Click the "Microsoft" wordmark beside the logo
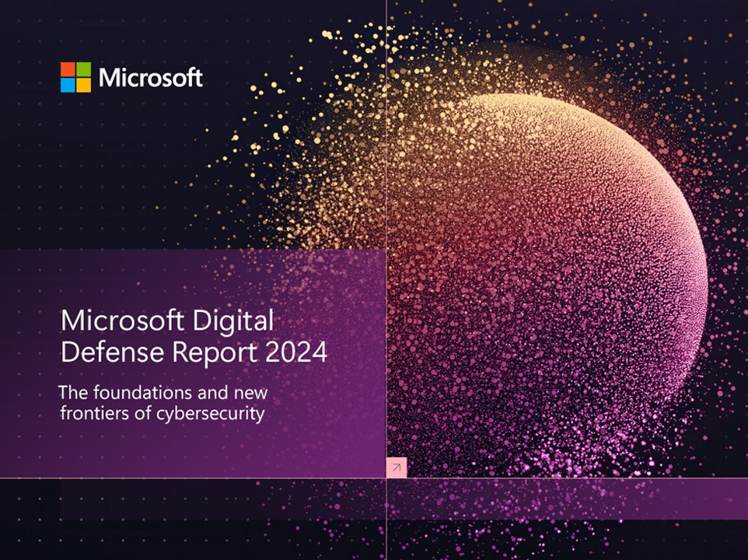 (x=151, y=78)
